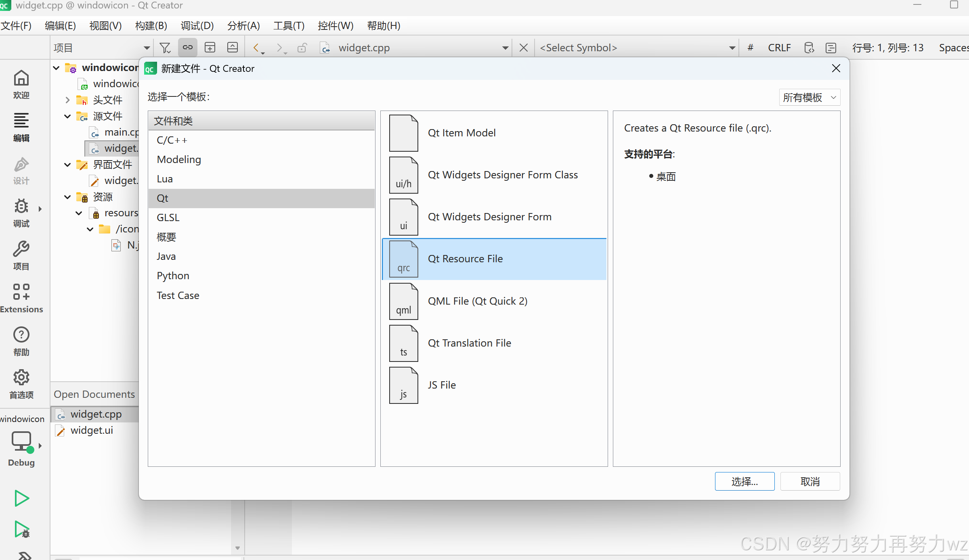
Task: Select the Qt Resource File template
Action: (494, 259)
